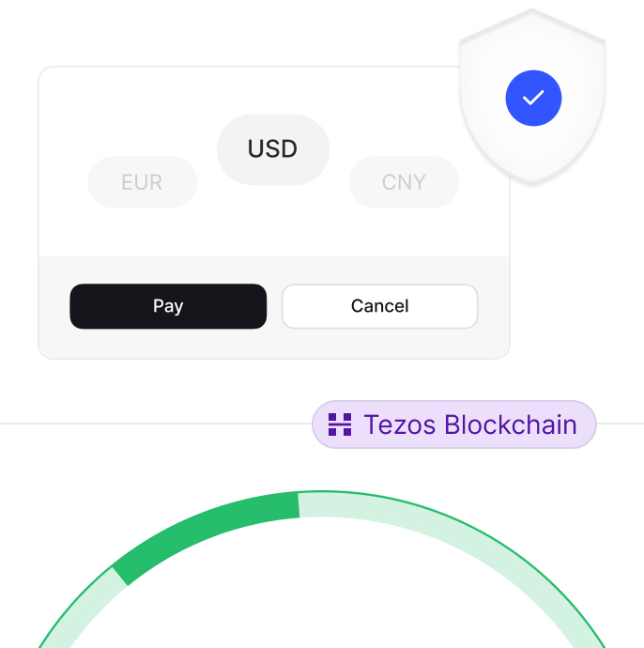Click the divider line right of Tezos badge

coord(620,424)
